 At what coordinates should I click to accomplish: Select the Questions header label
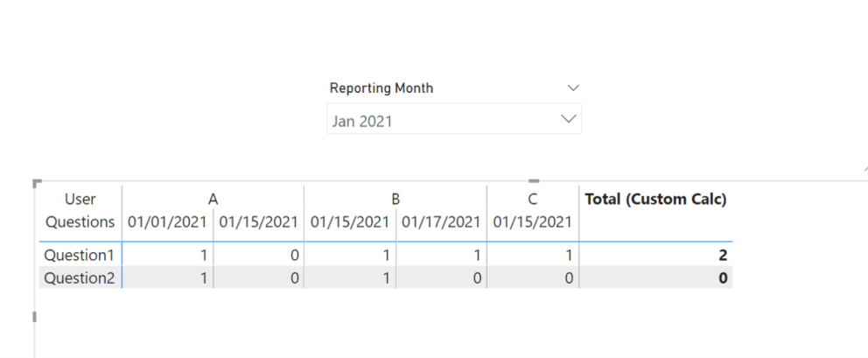click(x=80, y=222)
